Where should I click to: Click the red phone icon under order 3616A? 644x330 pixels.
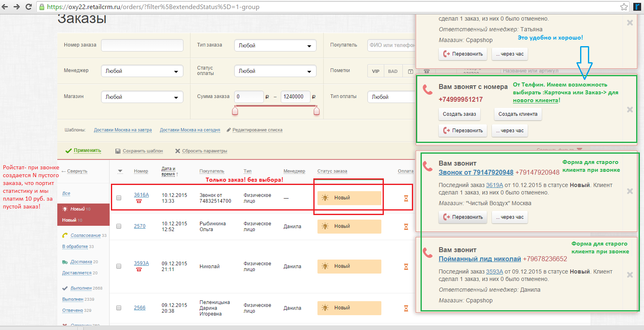pyautogui.click(x=139, y=201)
